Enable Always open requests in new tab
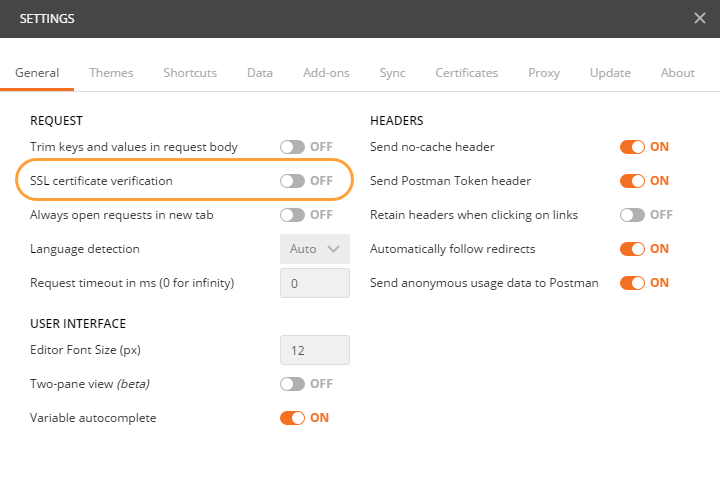Screen dimensions: 720x477 [292, 215]
